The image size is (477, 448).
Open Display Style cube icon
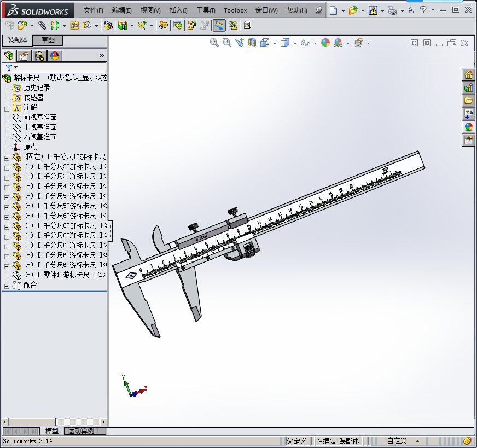[x=285, y=43]
